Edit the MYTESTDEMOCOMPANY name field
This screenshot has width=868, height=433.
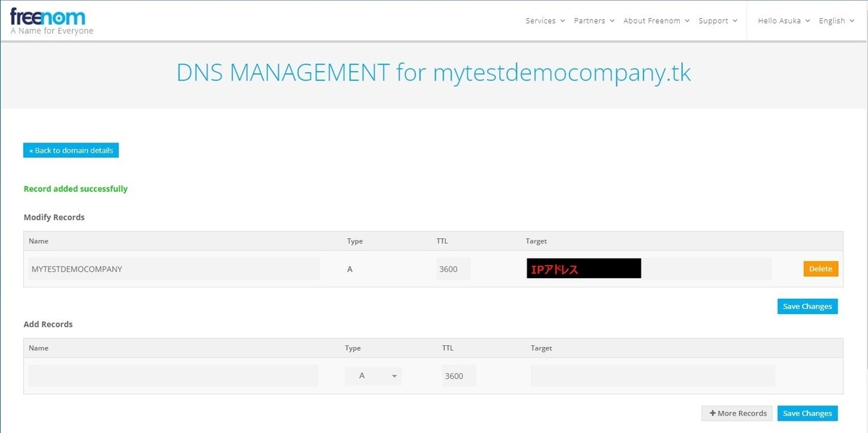click(x=174, y=269)
